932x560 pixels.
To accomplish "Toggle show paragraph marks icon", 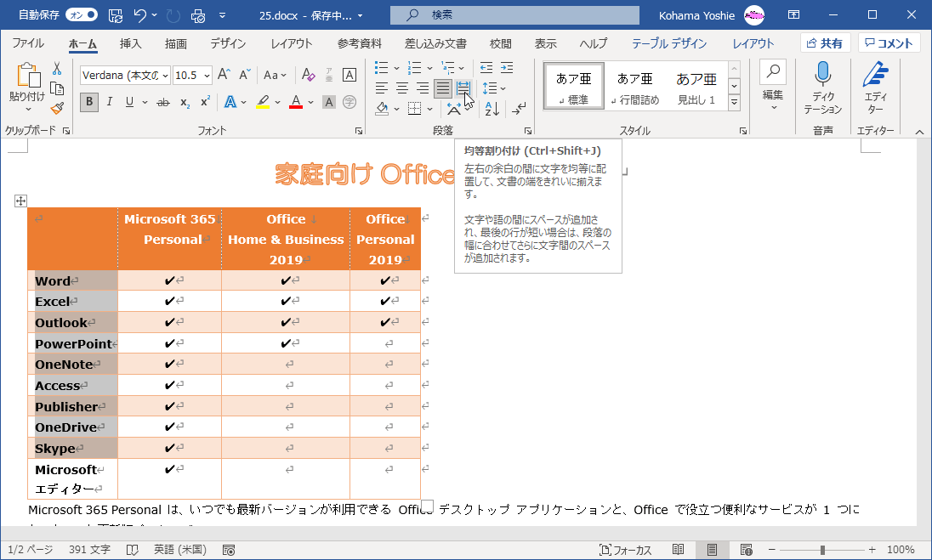I will click(519, 108).
